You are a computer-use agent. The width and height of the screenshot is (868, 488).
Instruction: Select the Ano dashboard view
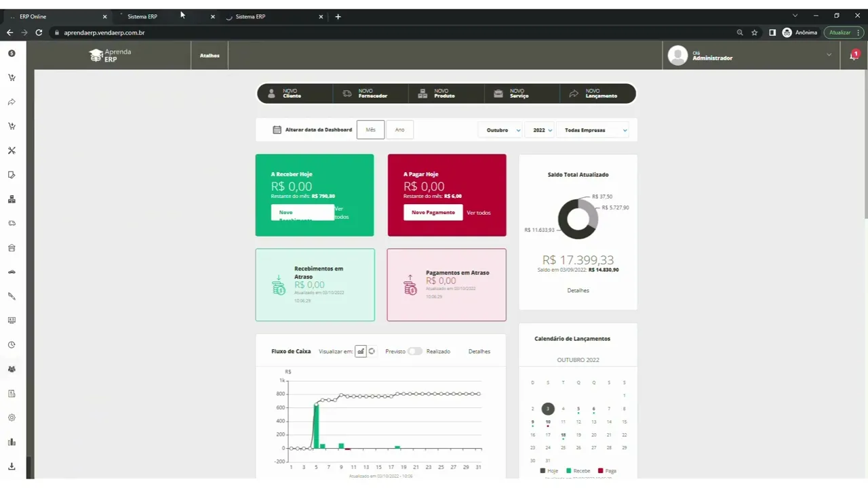pos(399,129)
